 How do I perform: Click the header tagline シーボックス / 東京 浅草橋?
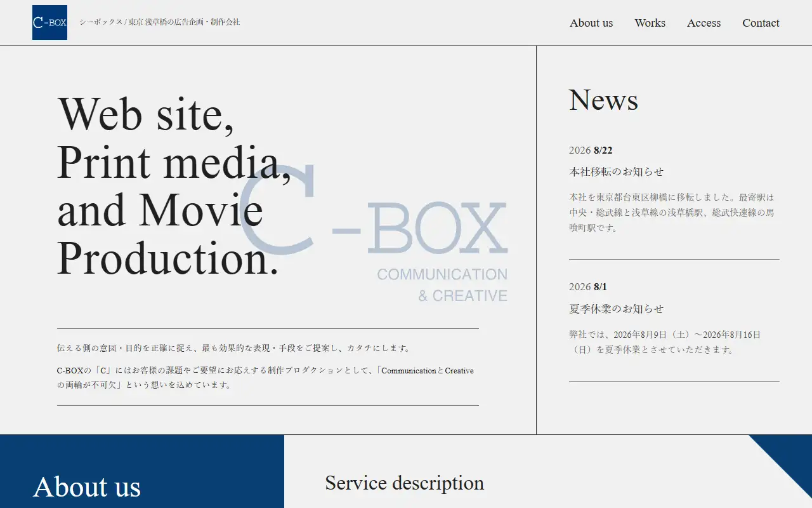tap(160, 22)
